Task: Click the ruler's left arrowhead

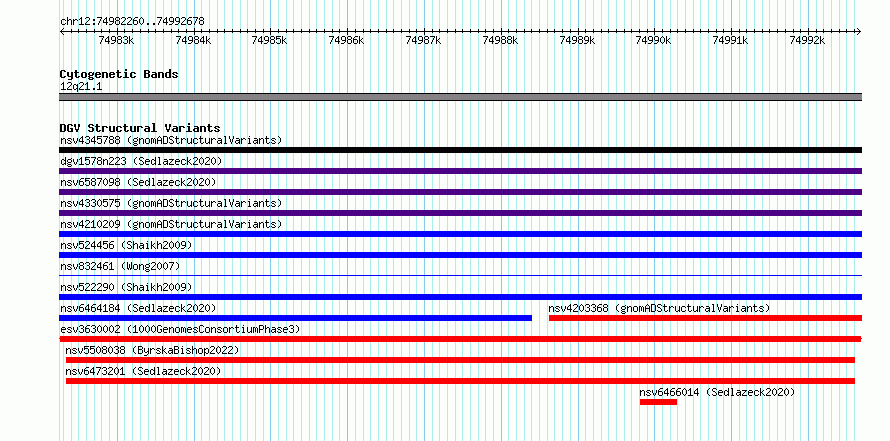Action: coord(62,31)
